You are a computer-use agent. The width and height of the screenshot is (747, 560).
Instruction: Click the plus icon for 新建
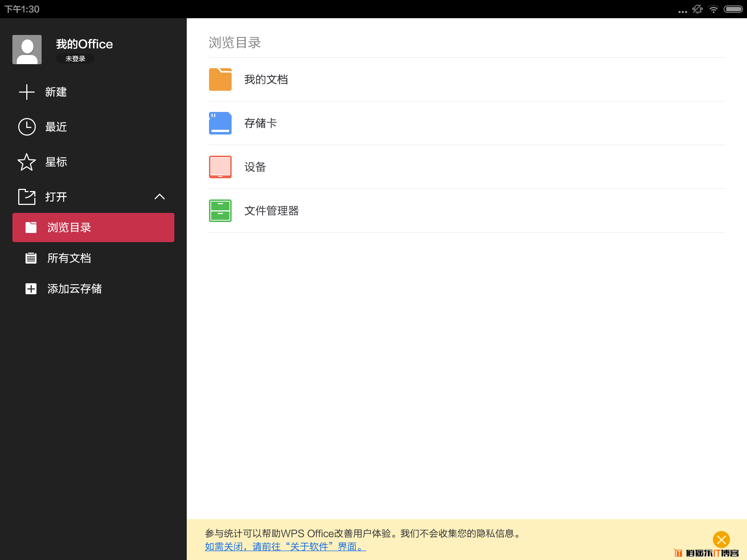[x=27, y=92]
